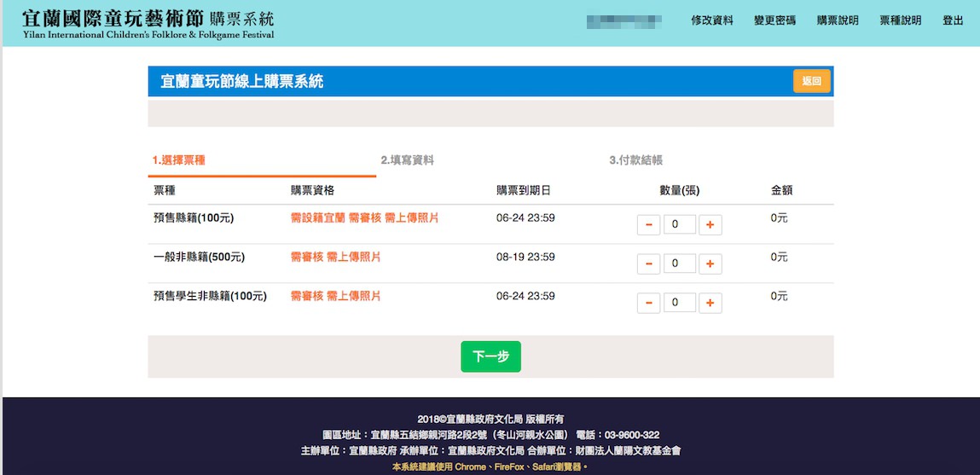The height and width of the screenshot is (475, 980).
Task: Click the 宜蘭國際童玩藝術節 logo
Action: point(148,24)
